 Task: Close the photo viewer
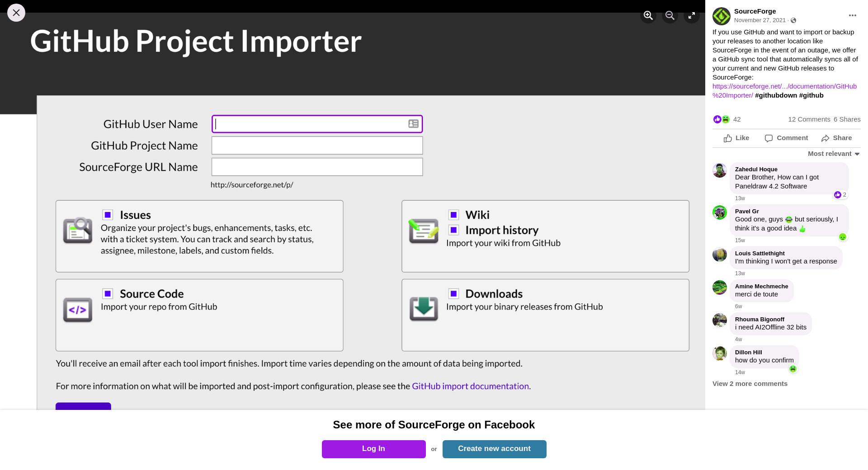point(16,13)
